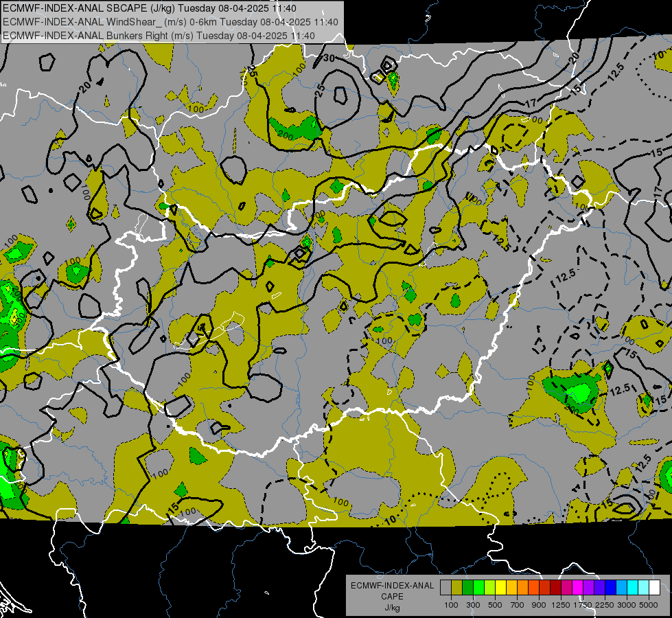
Task: Click the white swatch at legend end
Action: [655, 587]
